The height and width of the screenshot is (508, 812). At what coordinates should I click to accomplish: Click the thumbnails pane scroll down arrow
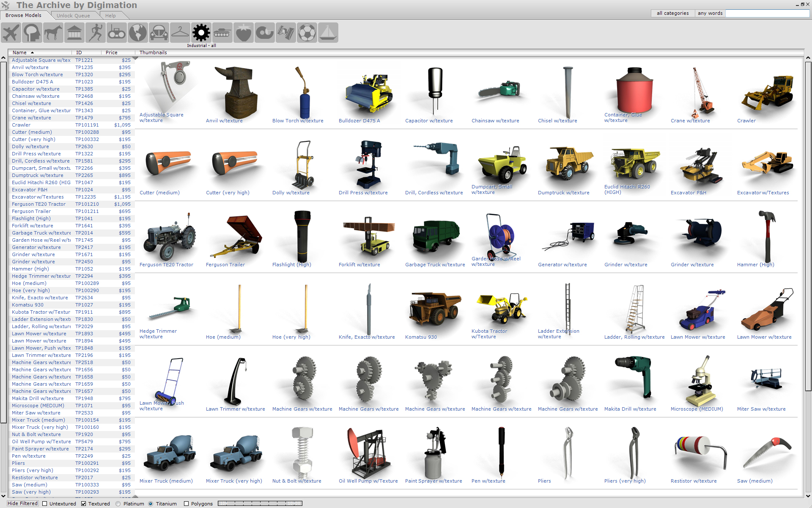coord(808,496)
